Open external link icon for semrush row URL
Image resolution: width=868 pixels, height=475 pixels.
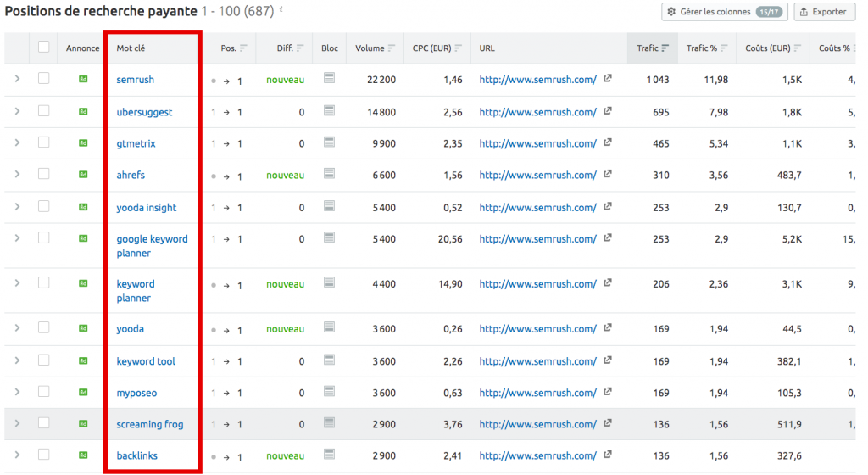607,79
